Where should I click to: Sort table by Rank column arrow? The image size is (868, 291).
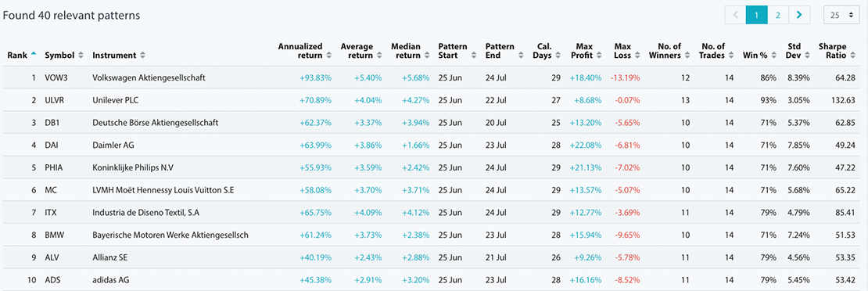click(34, 54)
